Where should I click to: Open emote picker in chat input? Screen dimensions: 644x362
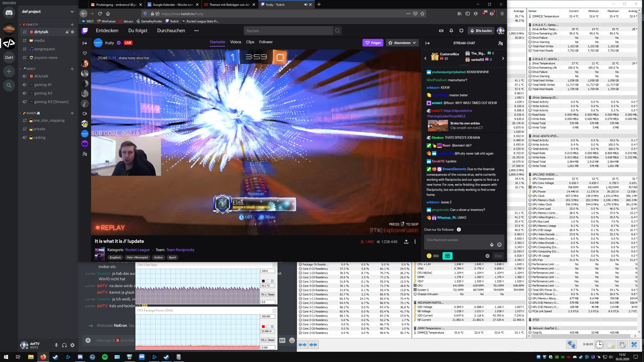499,245
